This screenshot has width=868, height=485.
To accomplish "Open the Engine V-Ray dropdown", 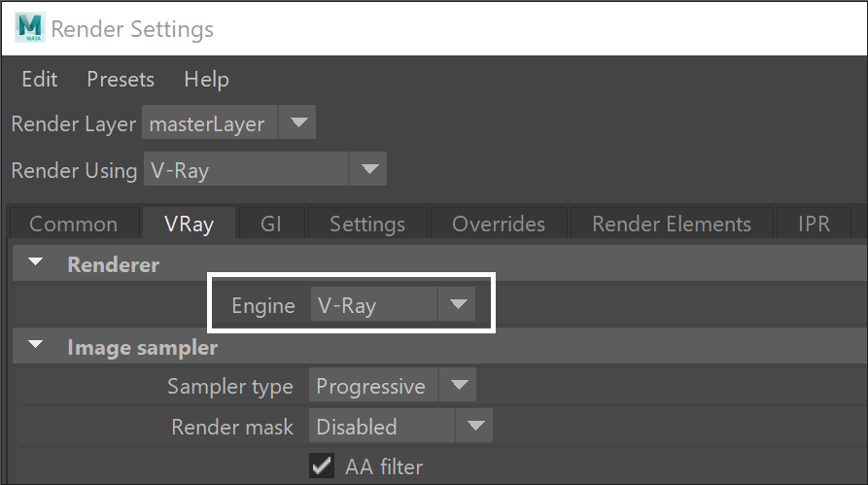I will (x=393, y=303).
